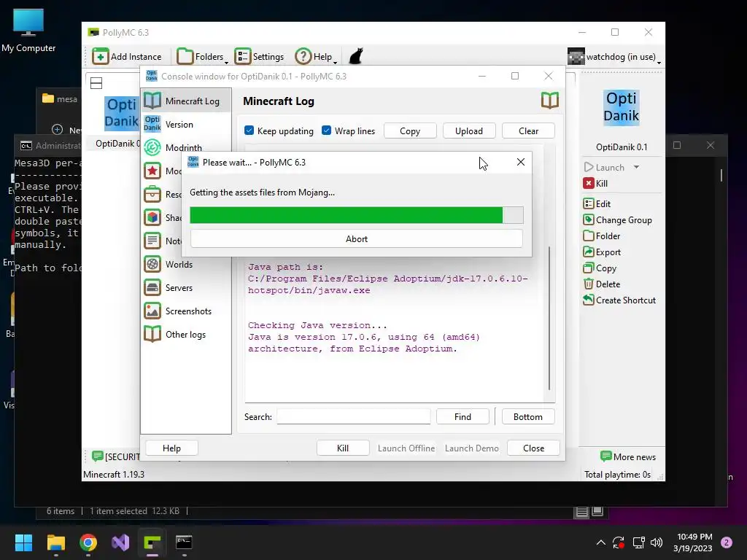Click the book icon beside Minecraft Log heading
This screenshot has width=747, height=560.
550,101
